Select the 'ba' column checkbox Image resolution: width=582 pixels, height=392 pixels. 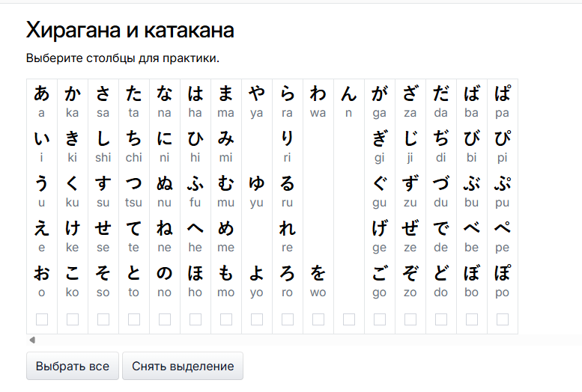tap(472, 319)
